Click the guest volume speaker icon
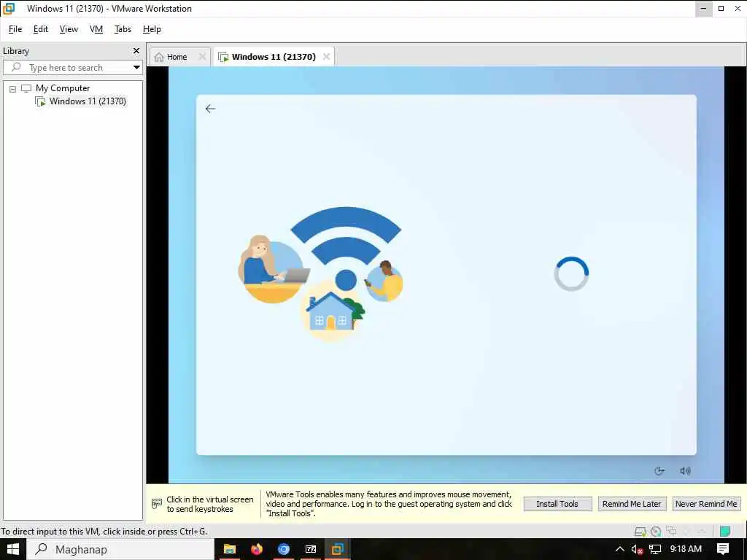The width and height of the screenshot is (747, 560). click(685, 471)
